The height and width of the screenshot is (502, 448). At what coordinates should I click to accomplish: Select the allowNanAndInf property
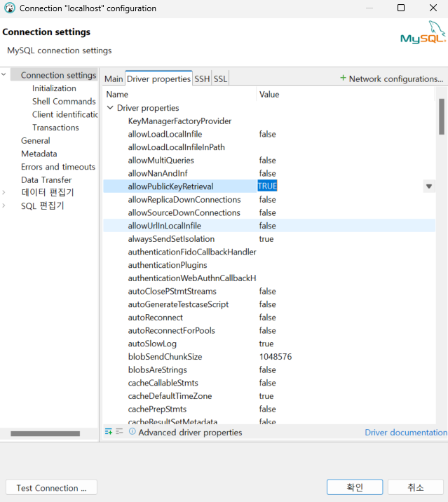(x=158, y=173)
